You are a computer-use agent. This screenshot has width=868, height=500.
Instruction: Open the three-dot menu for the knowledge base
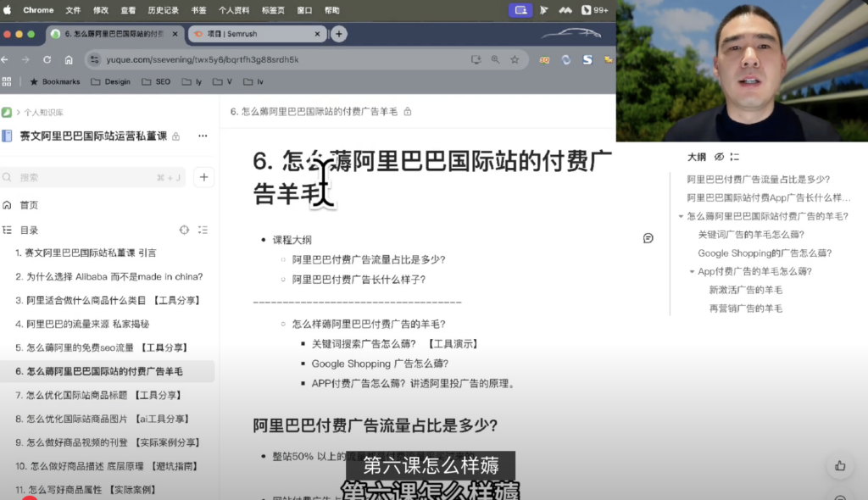(x=203, y=136)
